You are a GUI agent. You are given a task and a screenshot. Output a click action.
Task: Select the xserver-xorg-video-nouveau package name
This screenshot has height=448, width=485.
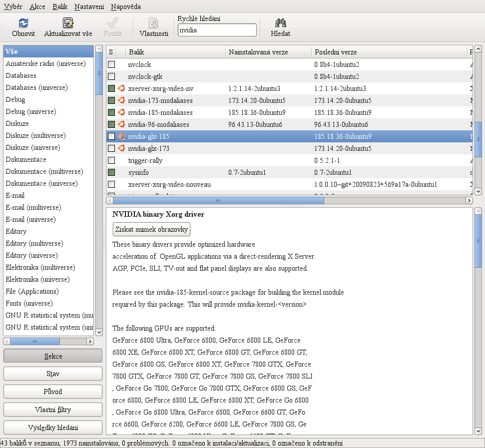click(x=169, y=185)
